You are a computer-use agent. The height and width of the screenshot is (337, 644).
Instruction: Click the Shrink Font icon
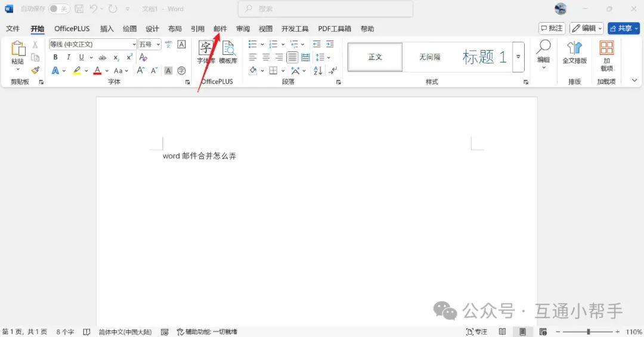[x=154, y=71]
